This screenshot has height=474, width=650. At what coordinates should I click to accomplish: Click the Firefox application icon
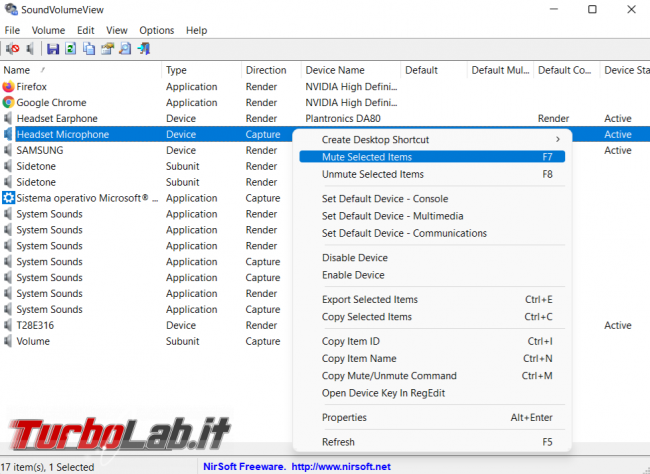(x=8, y=87)
